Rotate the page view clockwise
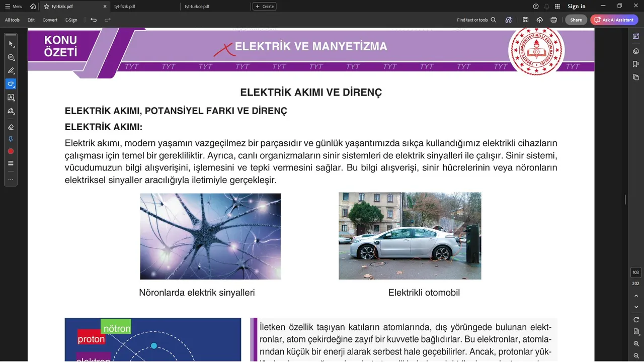 click(636, 320)
